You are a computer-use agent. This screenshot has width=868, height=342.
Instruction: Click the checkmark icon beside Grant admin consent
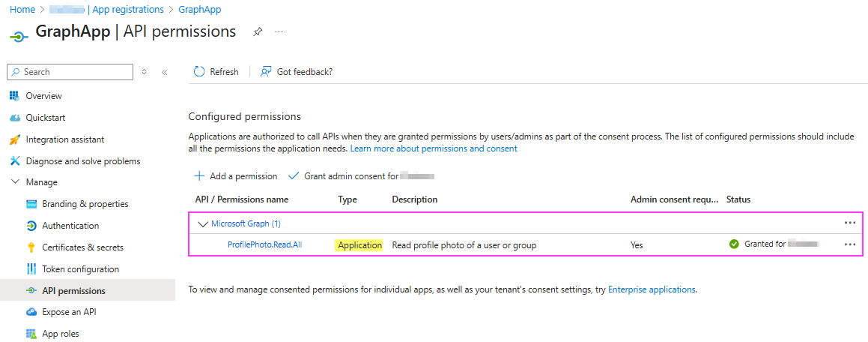pyautogui.click(x=294, y=175)
